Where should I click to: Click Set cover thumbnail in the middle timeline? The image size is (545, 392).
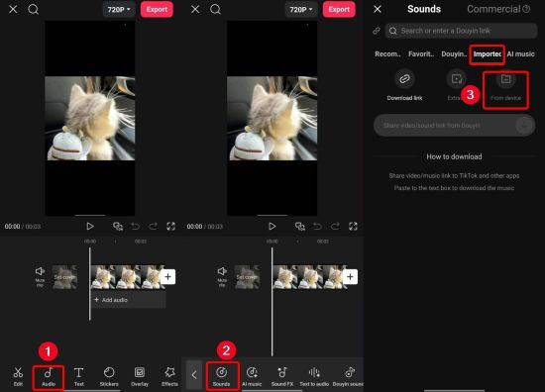[x=247, y=277]
